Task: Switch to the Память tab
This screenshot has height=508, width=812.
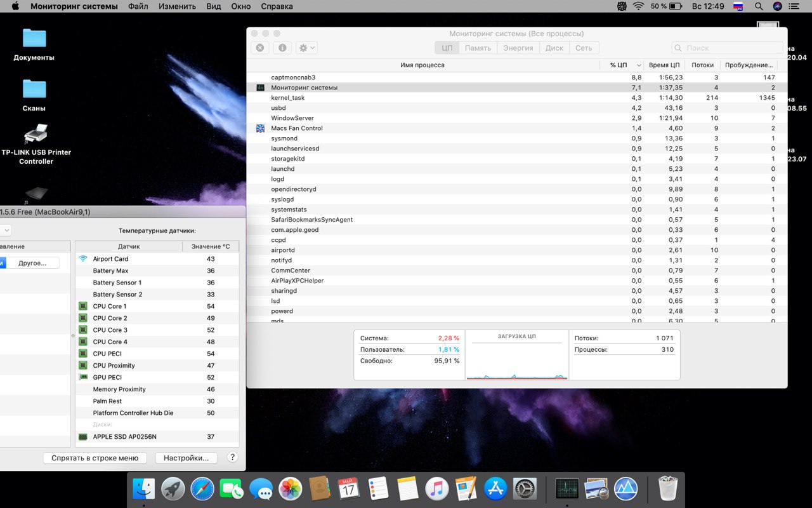Action: coord(478,48)
